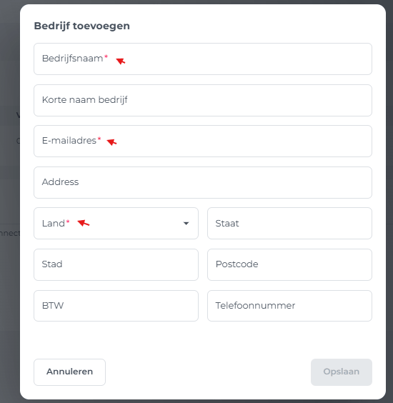Click red arrow pointing at Land
Viewport: 393px width, 403px height.
(x=83, y=223)
